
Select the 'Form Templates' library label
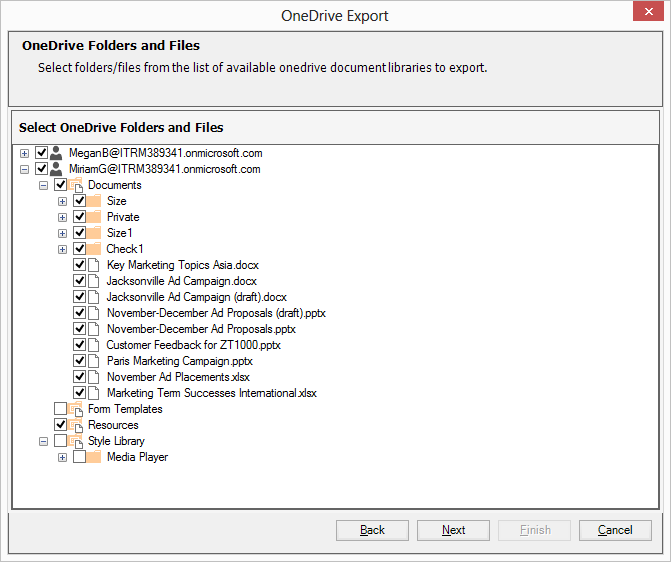pyautogui.click(x=125, y=409)
